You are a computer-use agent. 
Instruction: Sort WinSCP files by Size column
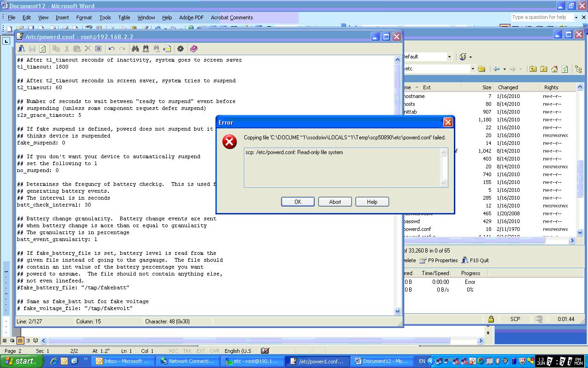[x=477, y=87]
